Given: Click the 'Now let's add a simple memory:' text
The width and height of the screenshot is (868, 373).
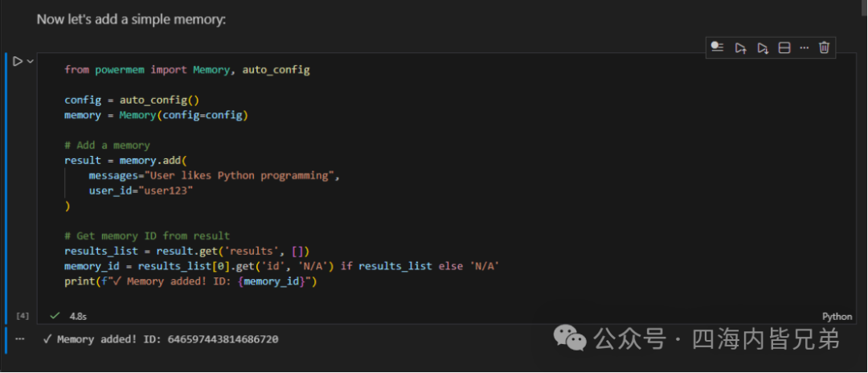Looking at the screenshot, I should coord(131,19).
